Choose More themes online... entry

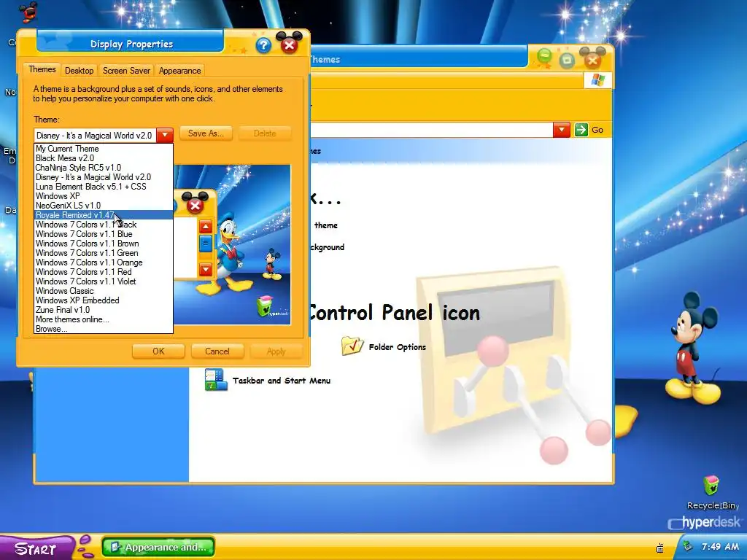[x=104, y=319]
